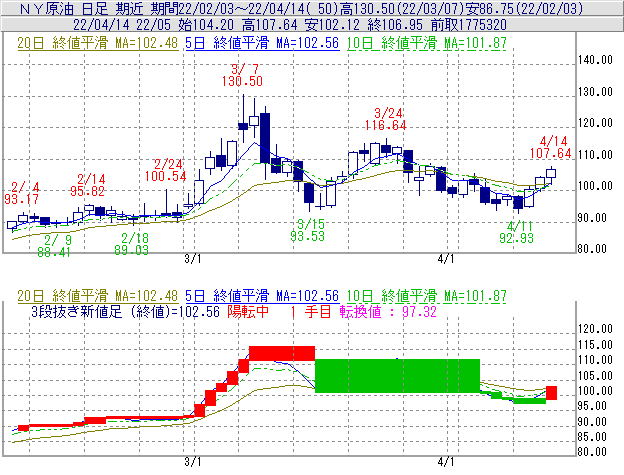
Task: Click the 安86.75(22/02/03) header value
Action: 526,9
